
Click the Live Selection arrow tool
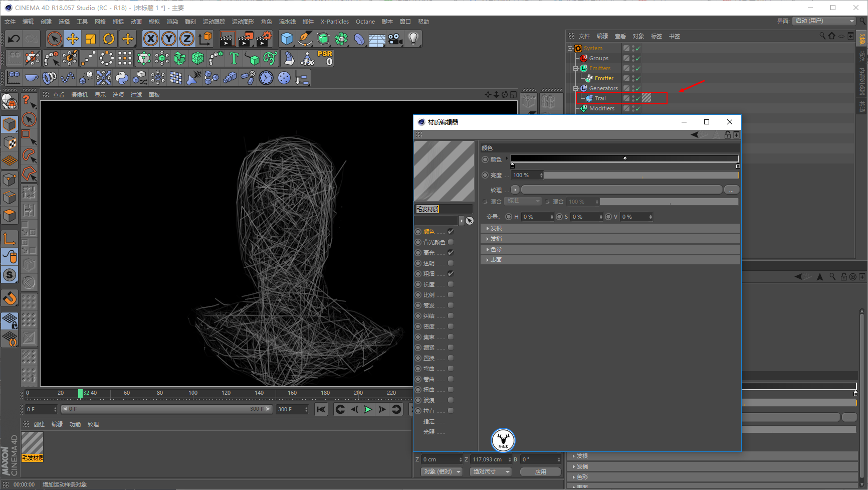pos(54,39)
